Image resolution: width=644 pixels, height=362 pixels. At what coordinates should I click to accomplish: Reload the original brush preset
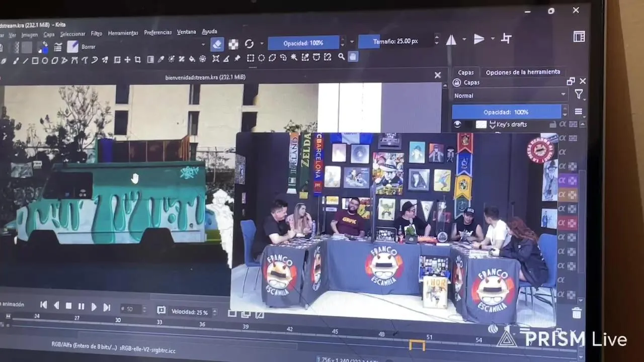click(249, 44)
